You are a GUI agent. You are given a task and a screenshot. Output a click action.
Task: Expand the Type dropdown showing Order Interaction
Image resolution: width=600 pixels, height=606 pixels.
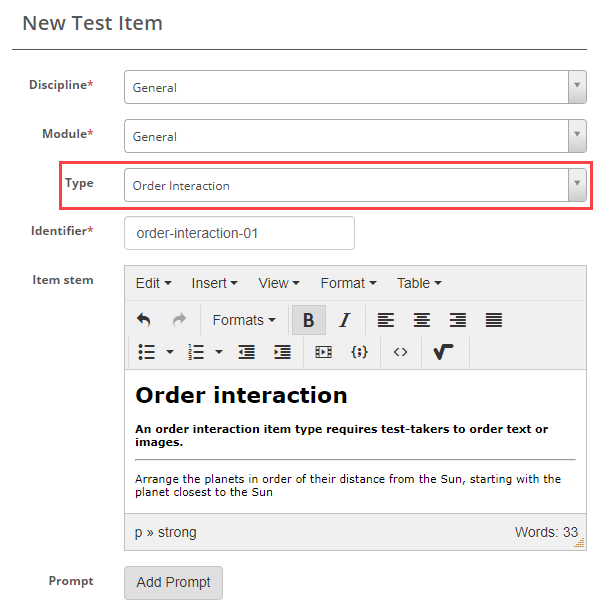[x=355, y=185]
